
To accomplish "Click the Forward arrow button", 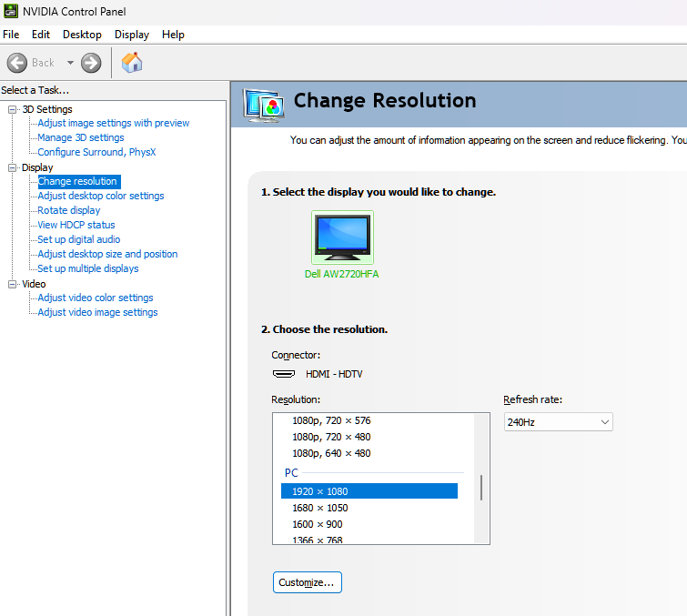I will [91, 63].
